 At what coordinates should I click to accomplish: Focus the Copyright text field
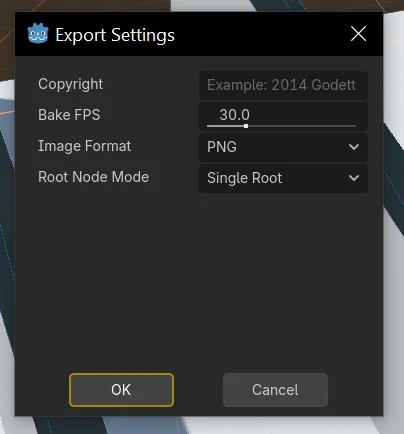[x=283, y=85]
